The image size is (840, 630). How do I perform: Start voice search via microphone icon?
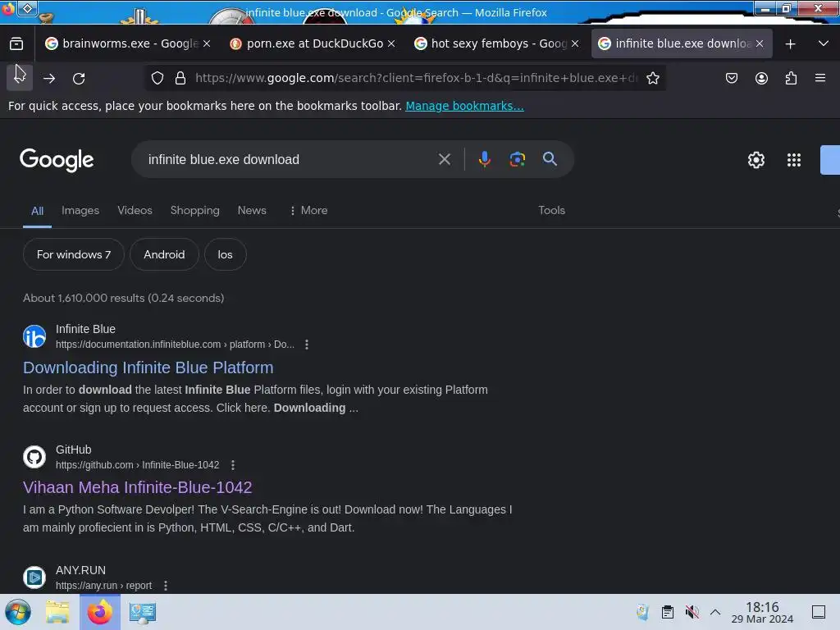[484, 159]
